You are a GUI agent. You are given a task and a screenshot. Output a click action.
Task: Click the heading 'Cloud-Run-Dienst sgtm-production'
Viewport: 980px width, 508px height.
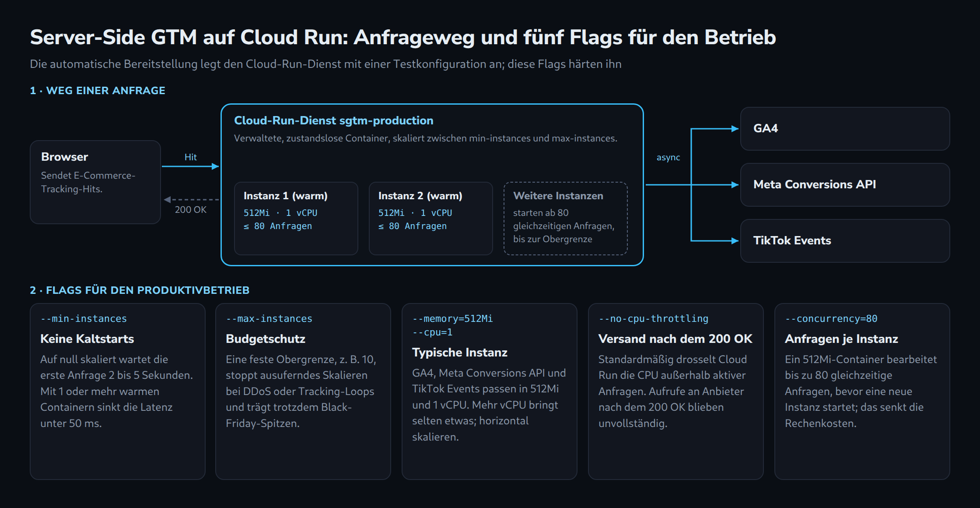click(x=333, y=120)
